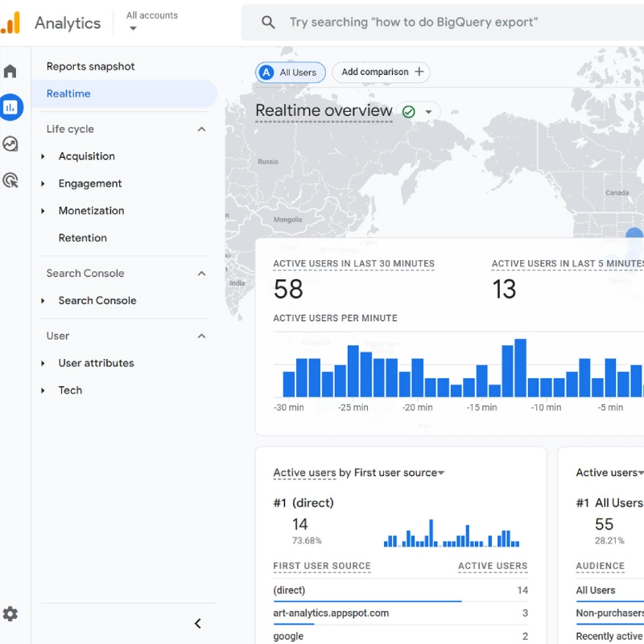Open the Tech reports
The height and width of the screenshot is (644, 644).
coord(70,390)
